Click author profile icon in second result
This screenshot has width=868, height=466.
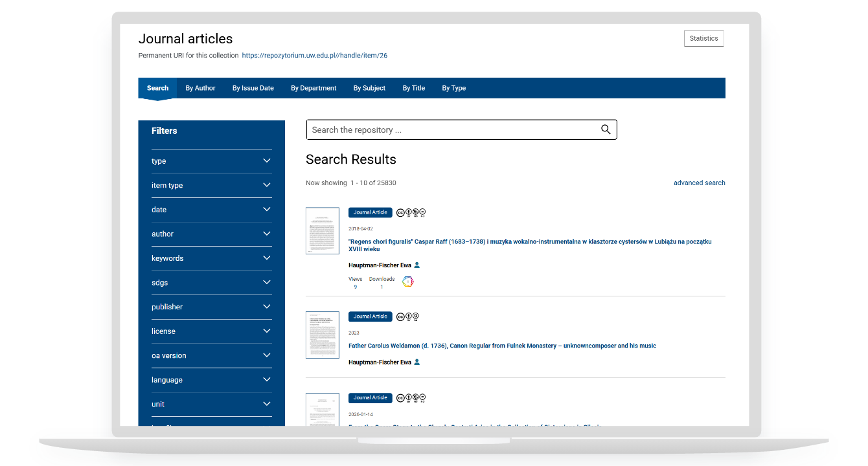coord(417,362)
